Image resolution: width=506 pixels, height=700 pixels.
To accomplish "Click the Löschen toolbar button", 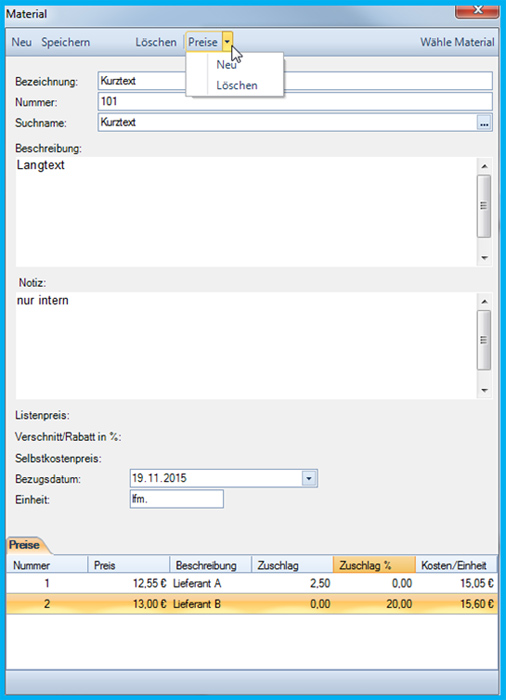I will pos(156,42).
